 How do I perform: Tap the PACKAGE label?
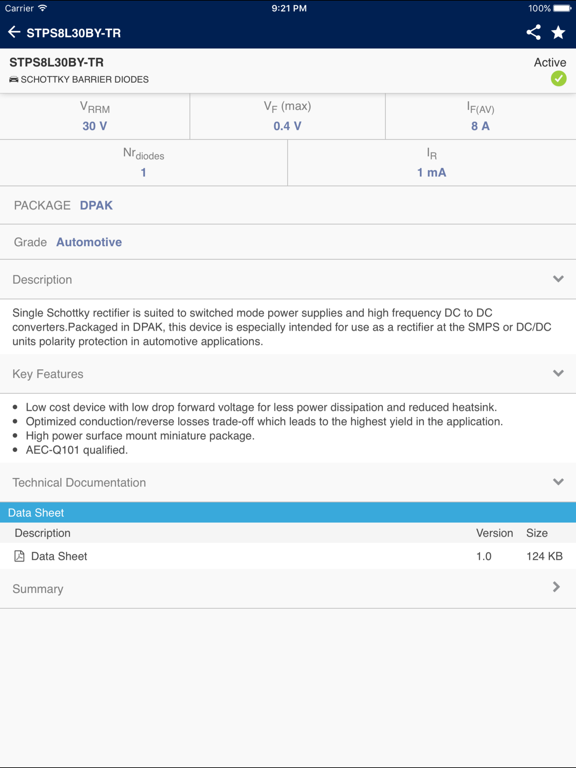coord(42,205)
